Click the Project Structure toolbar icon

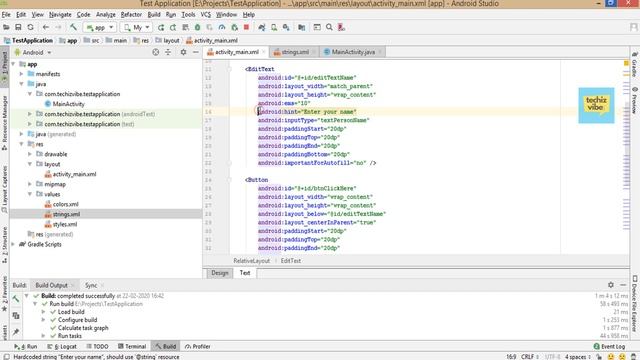tap(302, 27)
